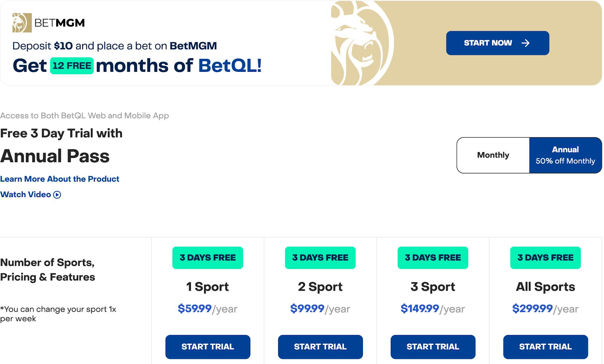Open Learn More About the Product link
This screenshot has height=364, width=604.
pos(59,179)
